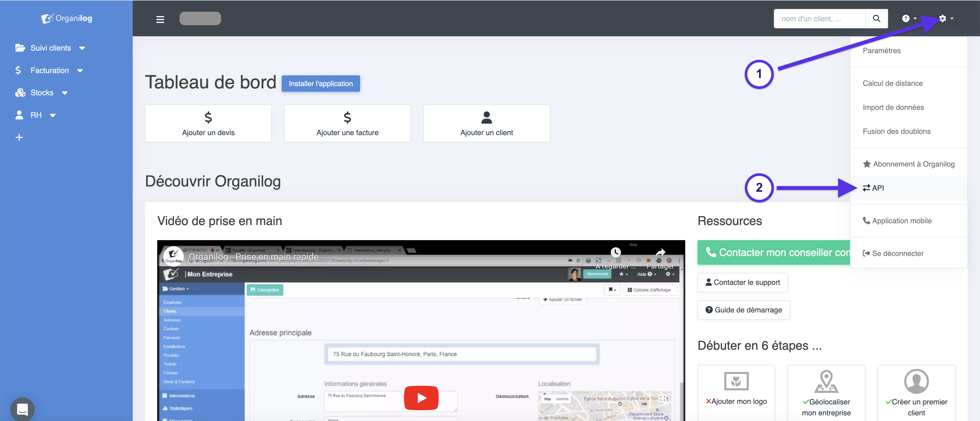The width and height of the screenshot is (980, 421).
Task: Click the Facturation dollar icon
Action: click(x=18, y=70)
